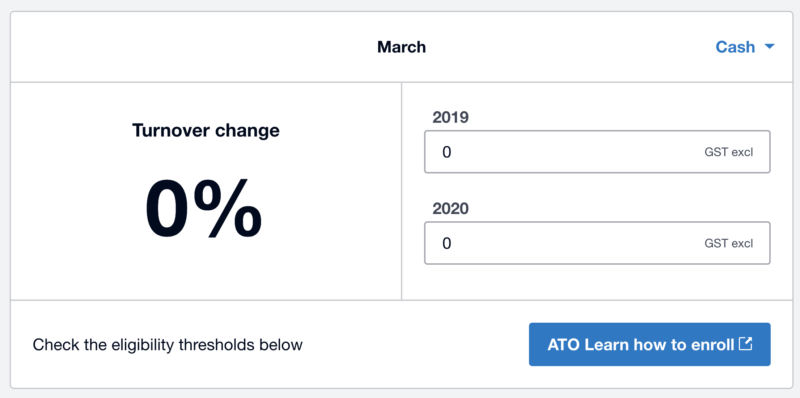Click the 0 value in 2020 field
The image size is (800, 398).
[446, 243]
